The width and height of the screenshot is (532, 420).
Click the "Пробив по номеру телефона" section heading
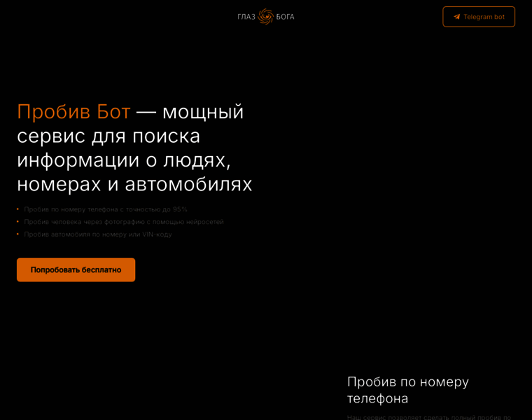(x=408, y=390)
